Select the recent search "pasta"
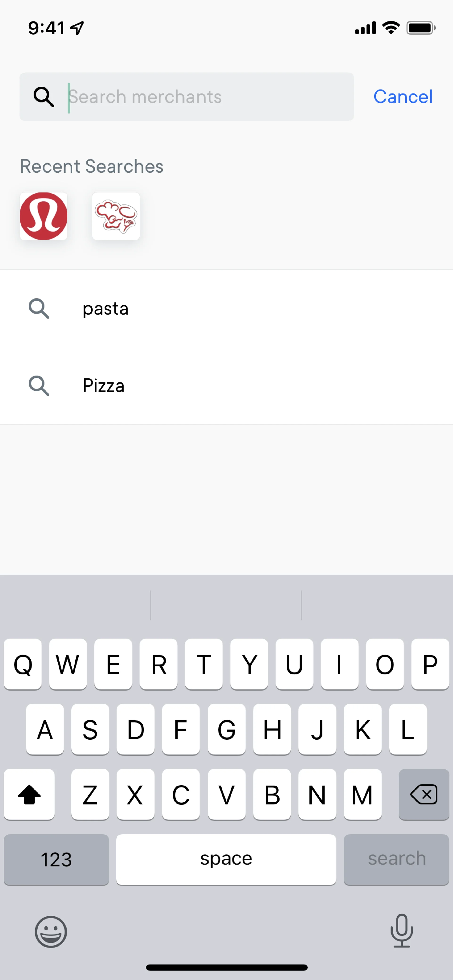 pos(226,309)
